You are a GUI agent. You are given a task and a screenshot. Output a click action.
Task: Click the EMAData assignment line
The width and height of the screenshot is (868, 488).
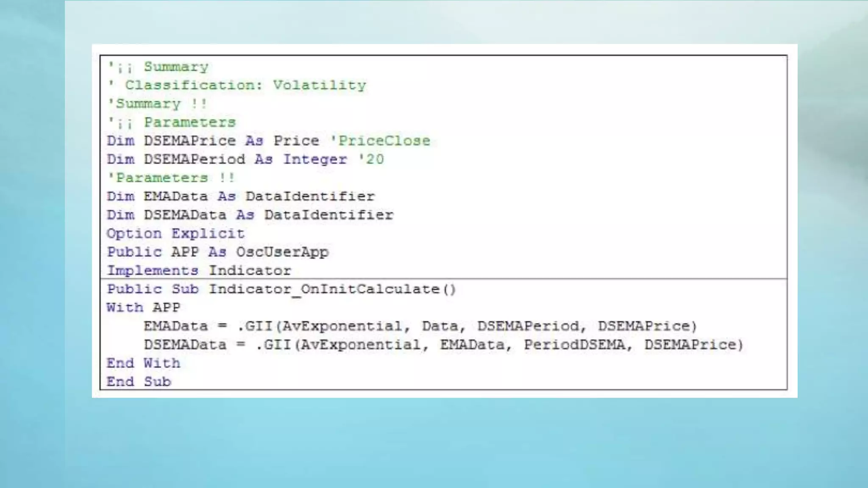420,326
